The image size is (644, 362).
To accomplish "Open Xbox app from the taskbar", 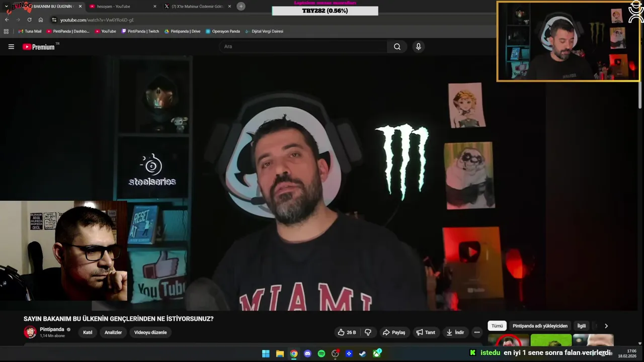I will (x=377, y=353).
